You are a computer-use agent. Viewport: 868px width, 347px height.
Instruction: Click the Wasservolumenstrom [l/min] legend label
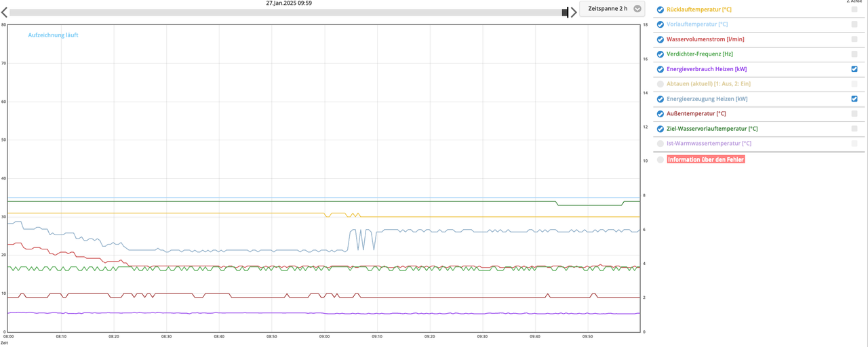click(x=705, y=39)
